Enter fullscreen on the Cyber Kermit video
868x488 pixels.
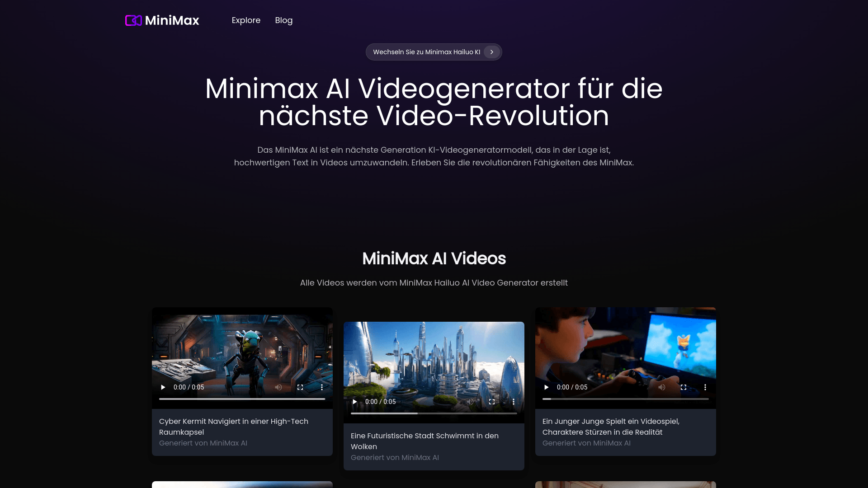coord(300,387)
